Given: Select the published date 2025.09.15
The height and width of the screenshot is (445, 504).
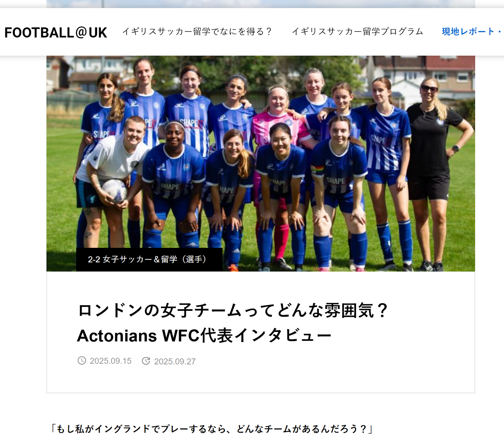Looking at the screenshot, I should 111,361.
